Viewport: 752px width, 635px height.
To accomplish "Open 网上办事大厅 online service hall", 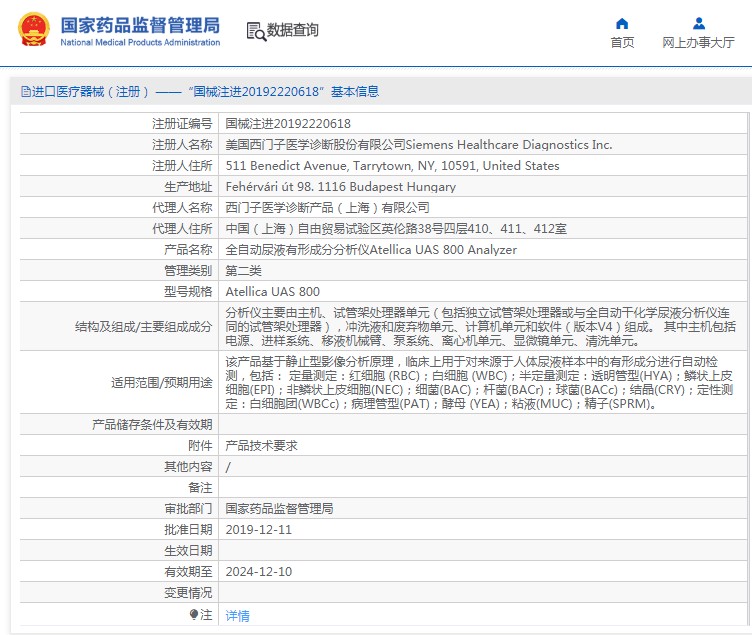I will tap(698, 43).
